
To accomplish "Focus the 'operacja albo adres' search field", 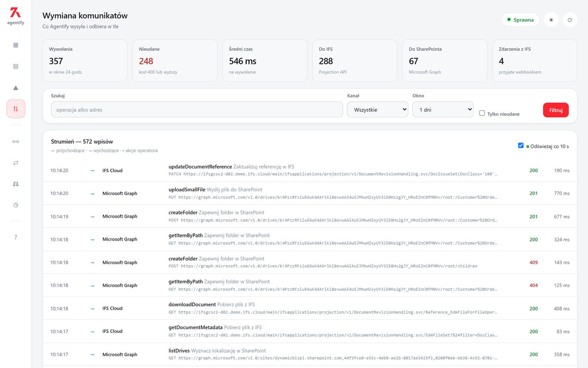I will 197,109.
